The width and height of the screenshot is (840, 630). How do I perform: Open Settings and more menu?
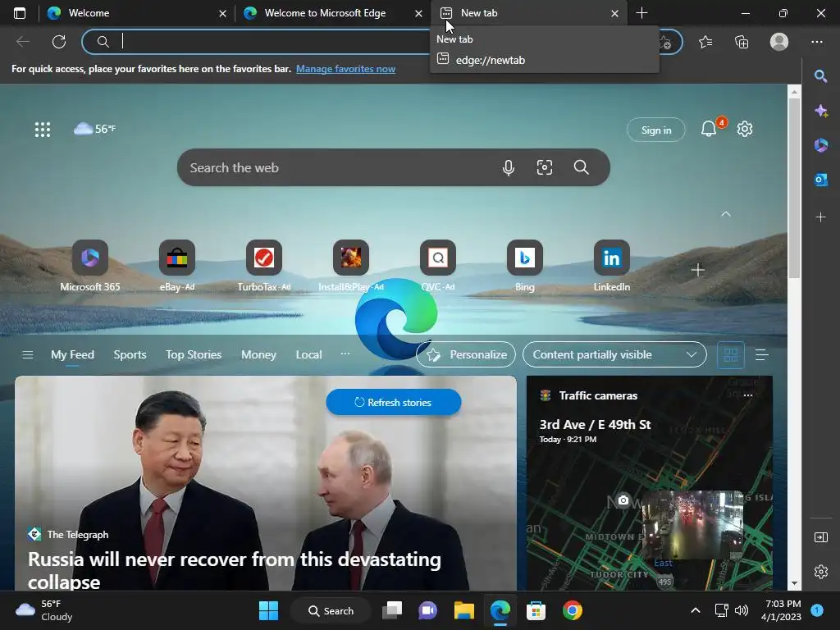pyautogui.click(x=816, y=42)
